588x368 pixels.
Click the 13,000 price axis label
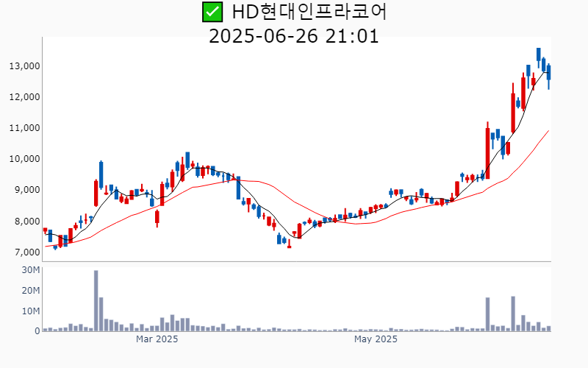[x=25, y=66]
